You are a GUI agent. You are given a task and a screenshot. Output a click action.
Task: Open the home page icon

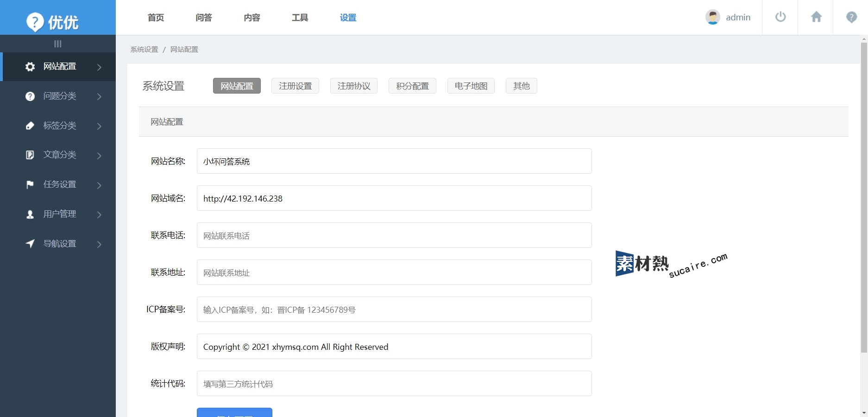coord(816,17)
